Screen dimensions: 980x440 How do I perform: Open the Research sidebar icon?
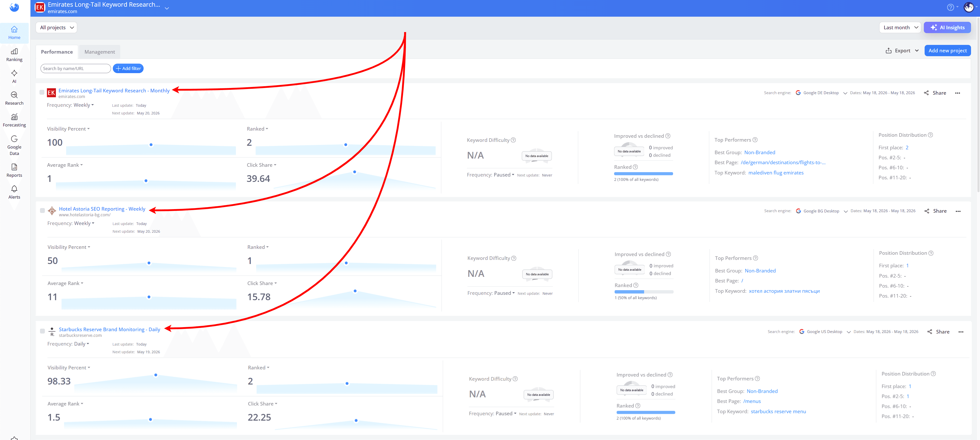click(14, 98)
